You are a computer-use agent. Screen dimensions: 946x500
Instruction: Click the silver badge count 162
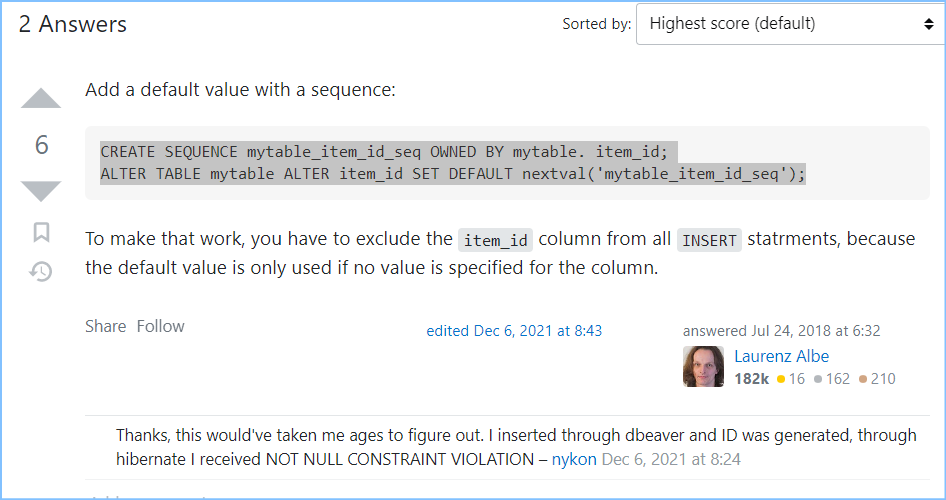point(837,379)
